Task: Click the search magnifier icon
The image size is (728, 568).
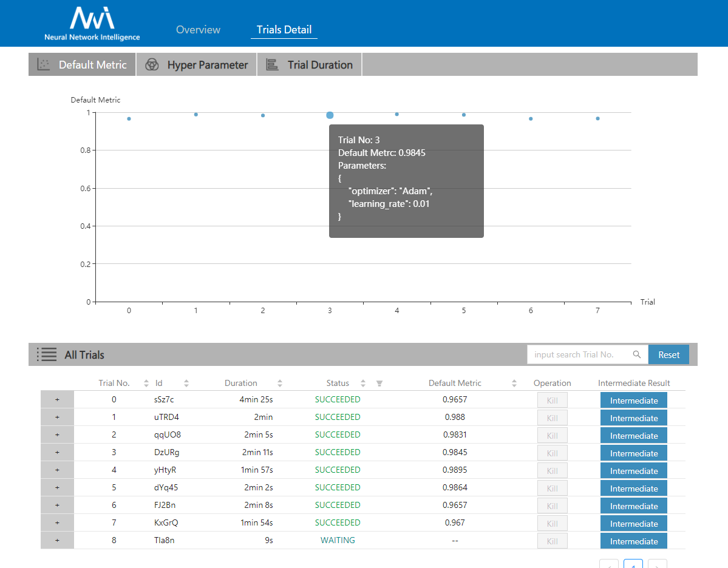Action: coord(636,354)
